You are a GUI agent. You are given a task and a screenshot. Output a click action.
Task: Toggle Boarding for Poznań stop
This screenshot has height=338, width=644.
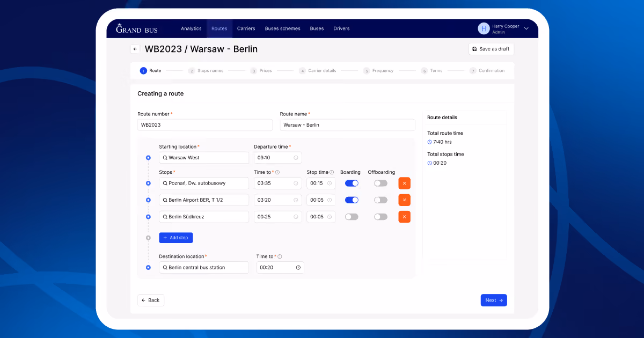352,183
